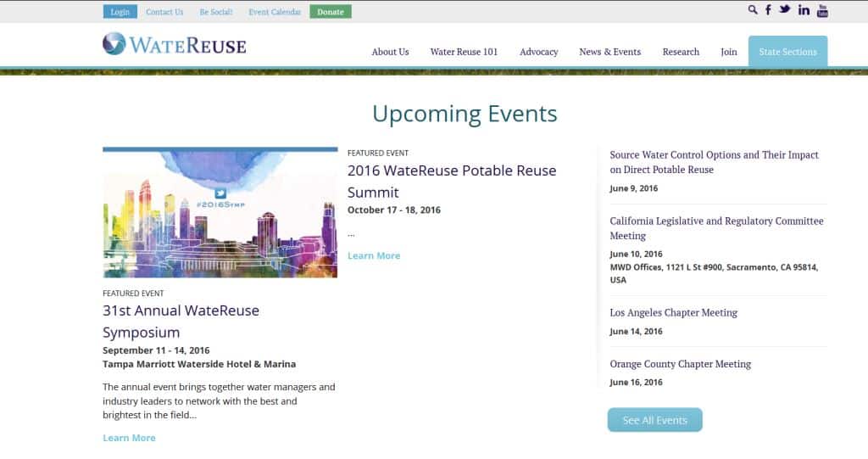
Task: Select the State Sections tab
Action: [787, 52]
